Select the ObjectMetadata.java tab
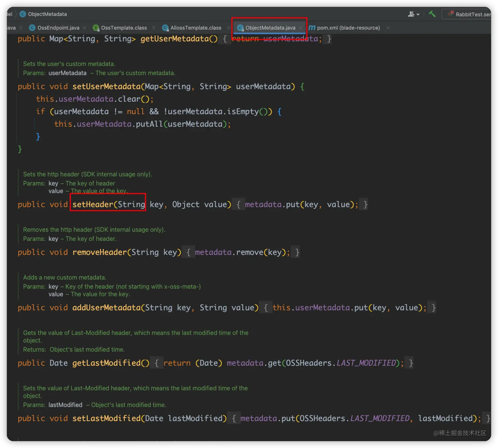The height and width of the screenshot is (448, 498). pyautogui.click(x=270, y=28)
